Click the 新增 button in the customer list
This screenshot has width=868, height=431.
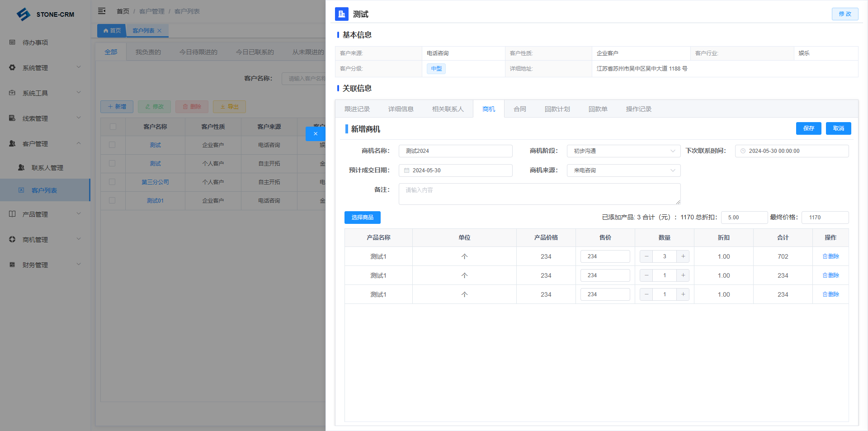pos(117,107)
